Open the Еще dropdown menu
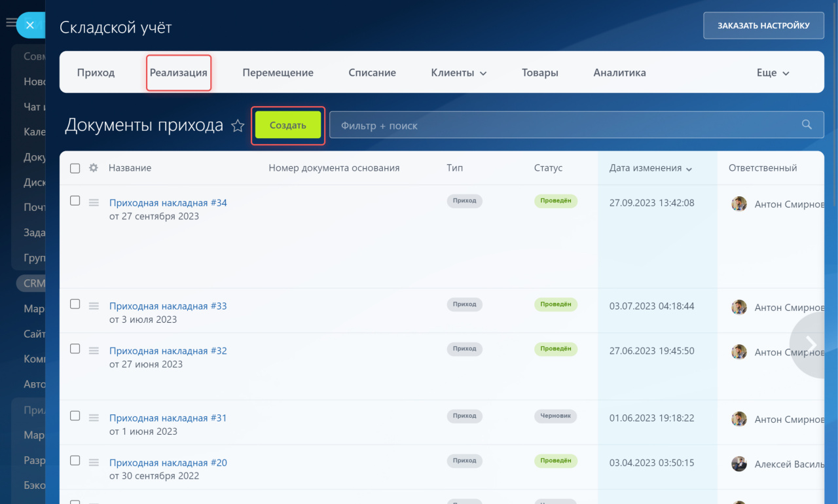838x504 pixels. click(773, 73)
